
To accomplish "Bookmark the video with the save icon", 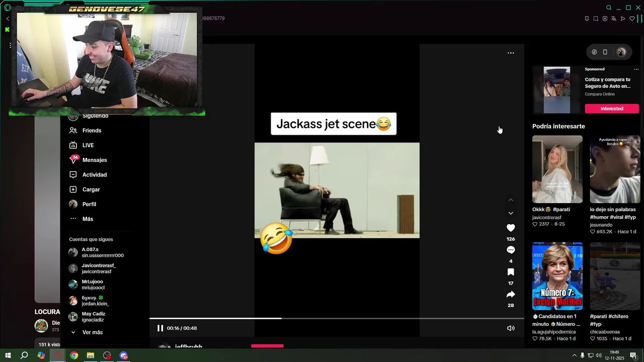I will point(511,272).
